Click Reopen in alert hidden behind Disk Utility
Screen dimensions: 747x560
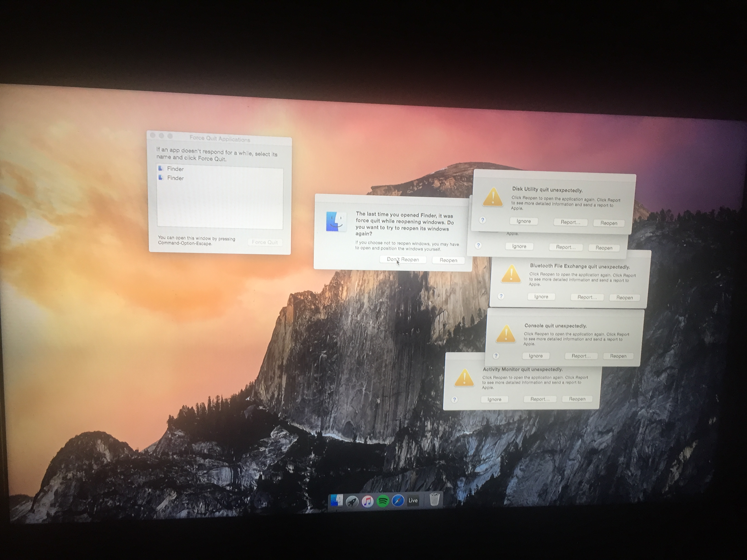(x=604, y=248)
